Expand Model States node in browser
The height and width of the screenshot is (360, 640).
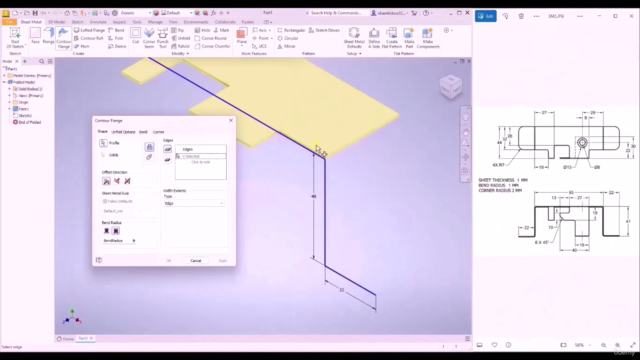pyautogui.click(x=4, y=76)
